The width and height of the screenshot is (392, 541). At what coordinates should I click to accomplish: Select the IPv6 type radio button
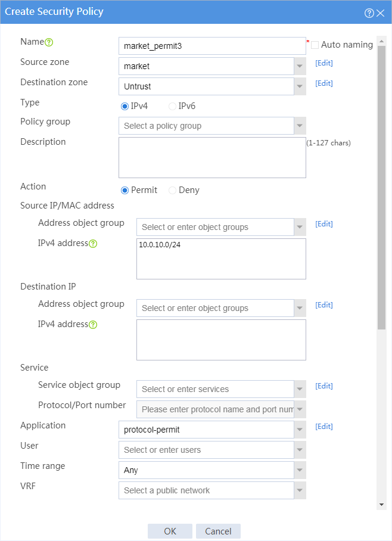pyautogui.click(x=172, y=106)
